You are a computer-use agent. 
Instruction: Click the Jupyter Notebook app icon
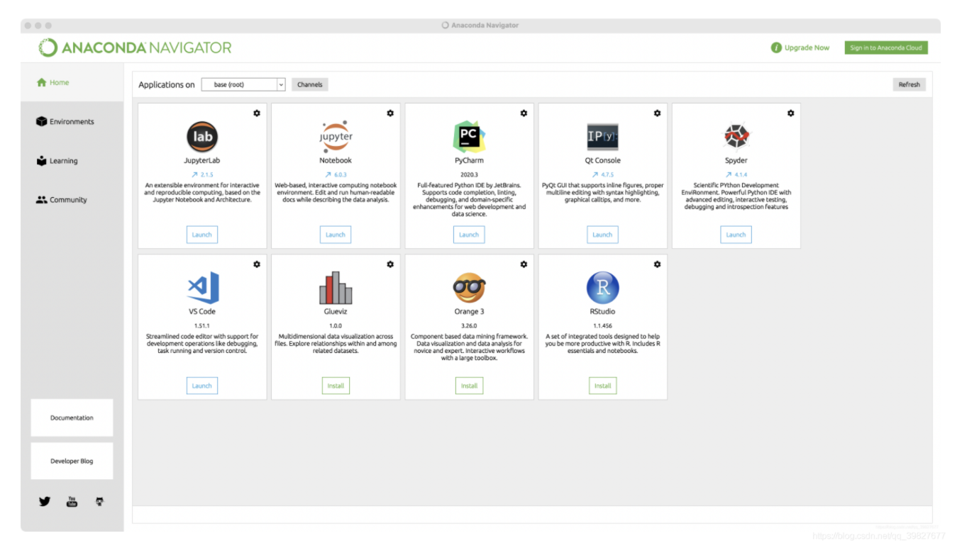coord(336,137)
